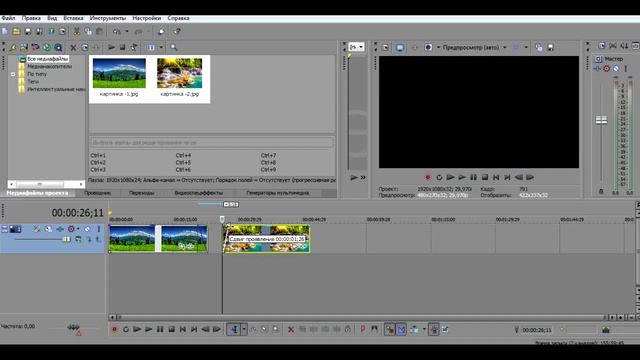
Task: Toggle loop playback in preview transport
Action: point(439,178)
